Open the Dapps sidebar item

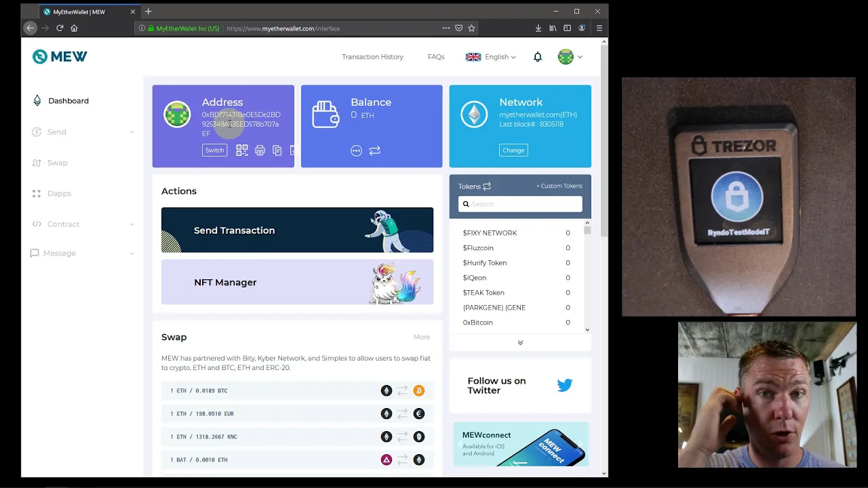click(x=51, y=193)
